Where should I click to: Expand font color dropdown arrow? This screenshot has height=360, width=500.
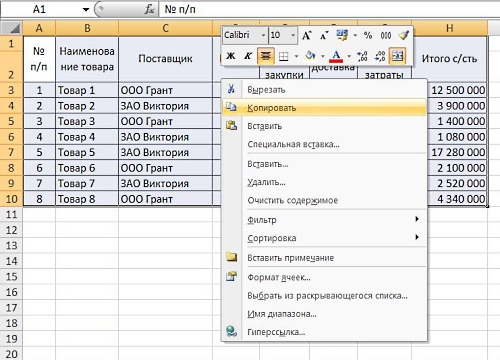349,56
